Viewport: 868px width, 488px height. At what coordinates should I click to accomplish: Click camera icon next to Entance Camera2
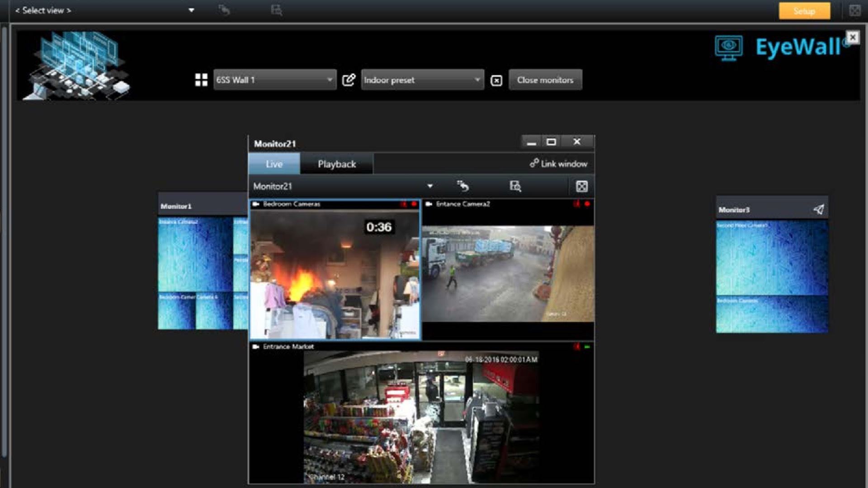[429, 204]
